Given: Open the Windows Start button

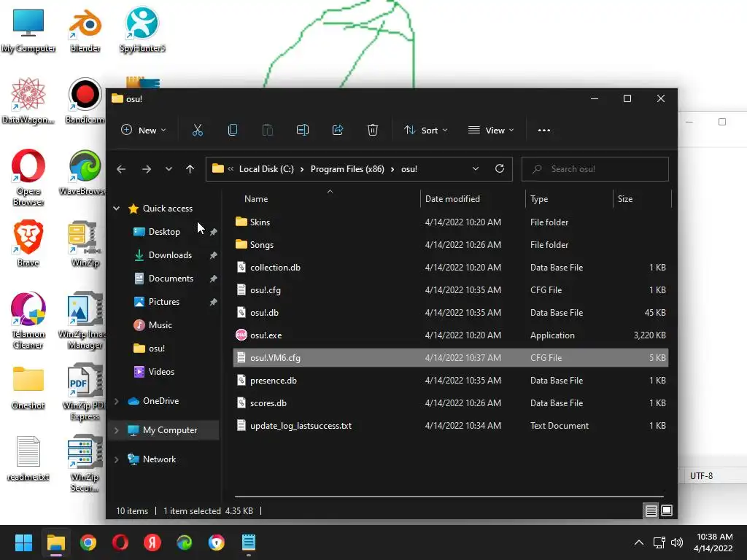Looking at the screenshot, I should click(23, 542).
